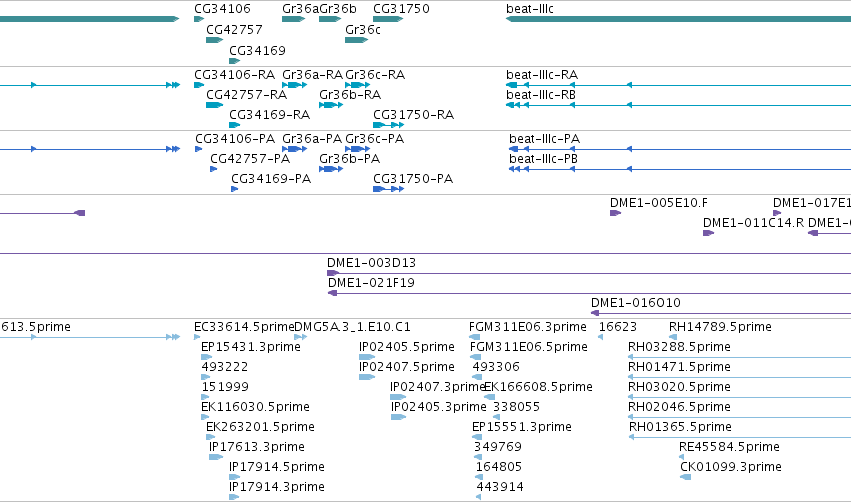Select the IP17914.3prime EST
This screenshot has width=851, height=502.
pos(234,497)
